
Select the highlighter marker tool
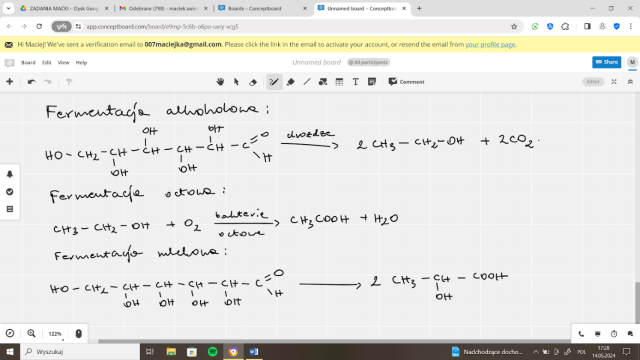coord(291,82)
